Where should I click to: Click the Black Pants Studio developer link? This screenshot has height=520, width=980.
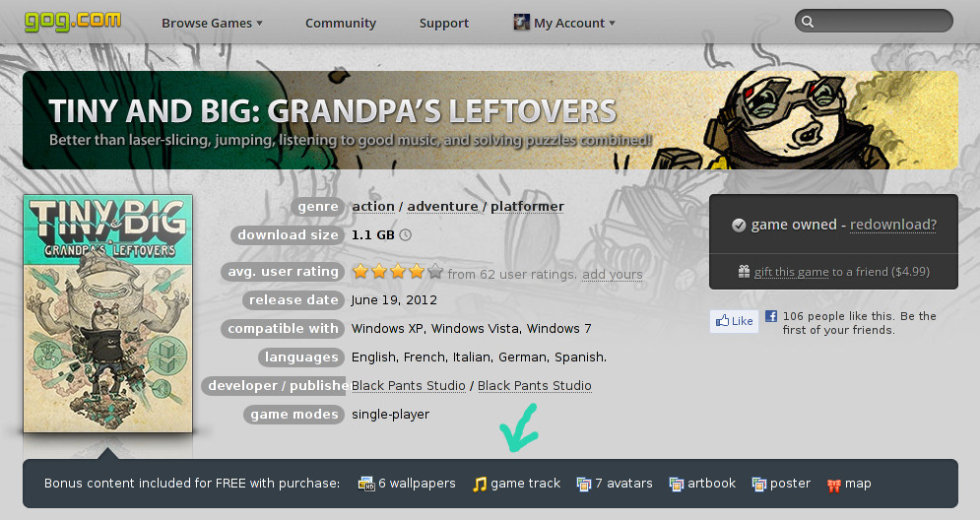coord(408,386)
